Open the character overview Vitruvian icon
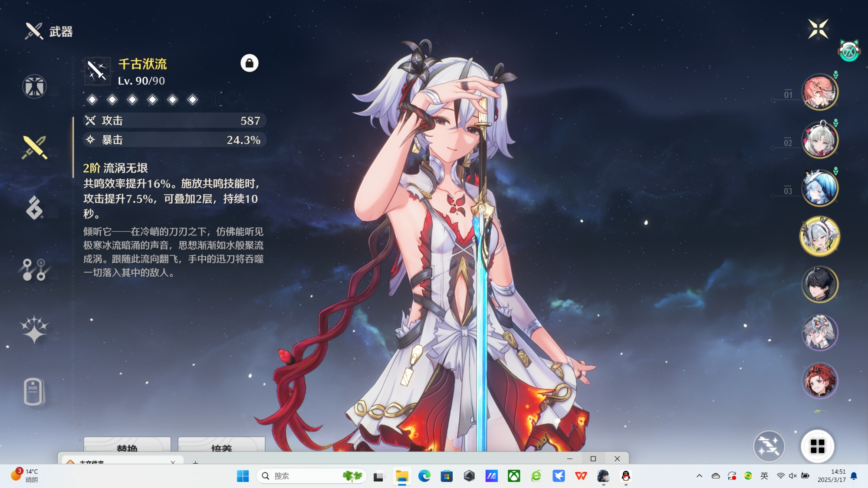The width and height of the screenshot is (868, 488). pyautogui.click(x=34, y=86)
